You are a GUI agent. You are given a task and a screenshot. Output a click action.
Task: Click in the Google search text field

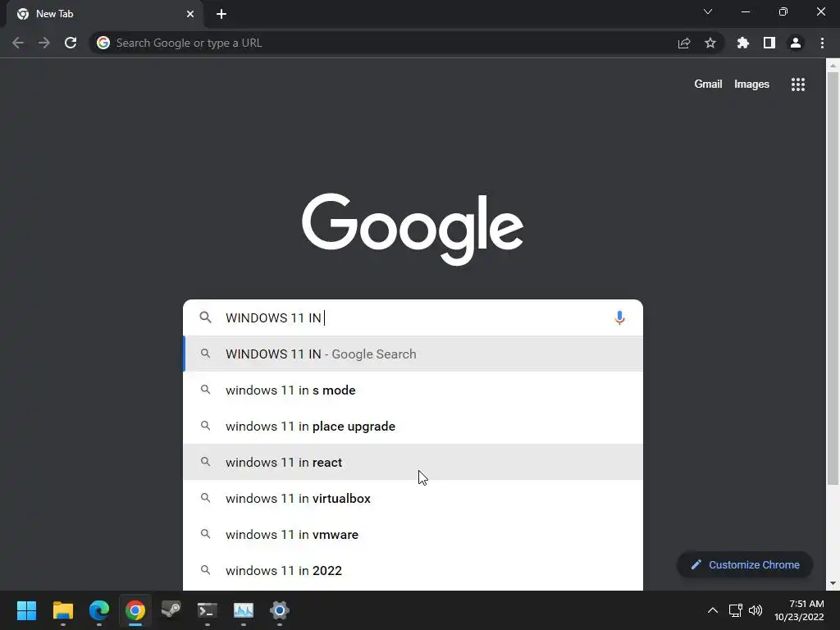415,317
